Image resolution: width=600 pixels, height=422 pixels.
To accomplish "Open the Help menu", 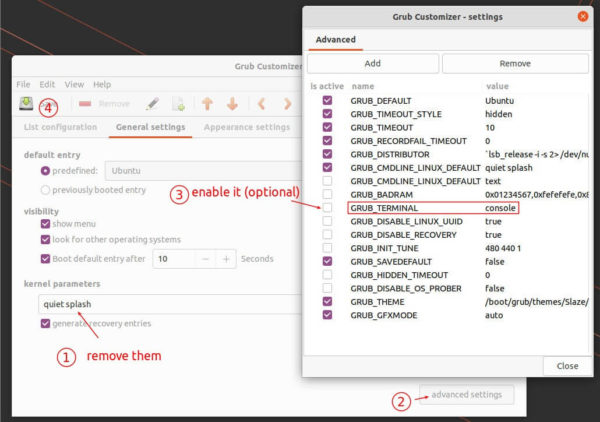I will click(x=102, y=84).
